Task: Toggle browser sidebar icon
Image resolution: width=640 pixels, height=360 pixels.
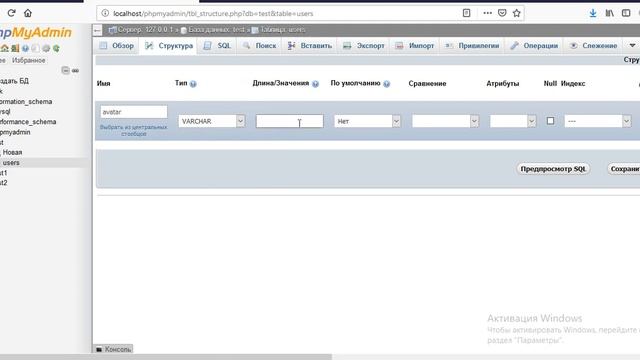Action: pyautogui.click(x=626, y=13)
